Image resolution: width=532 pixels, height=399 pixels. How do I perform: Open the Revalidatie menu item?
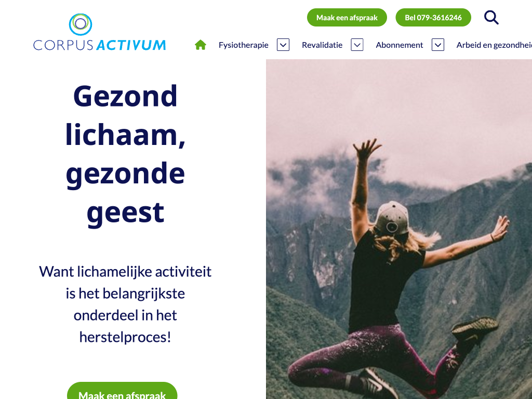click(322, 45)
